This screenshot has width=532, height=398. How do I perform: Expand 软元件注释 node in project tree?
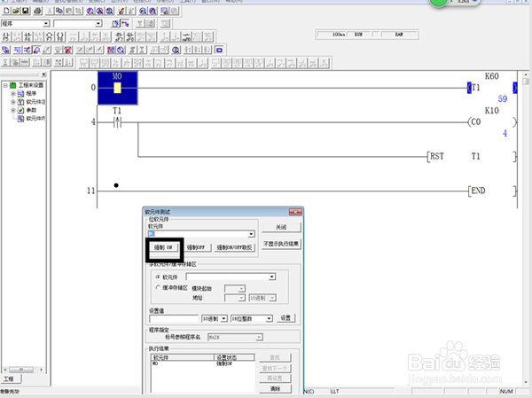(x=13, y=102)
